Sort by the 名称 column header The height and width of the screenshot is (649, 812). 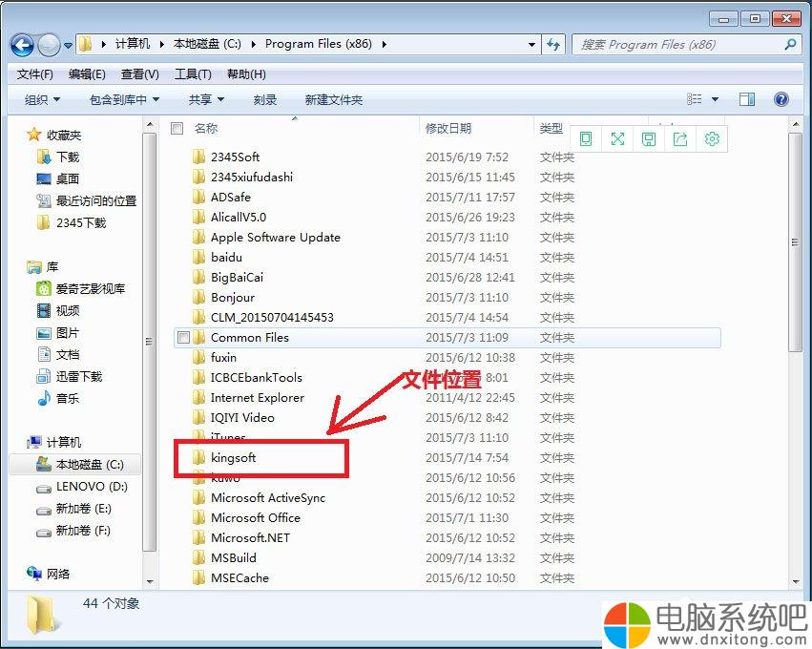point(205,129)
